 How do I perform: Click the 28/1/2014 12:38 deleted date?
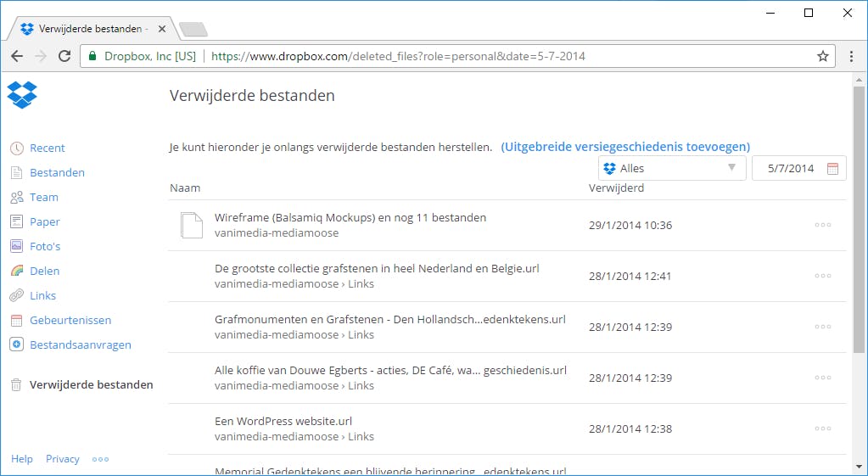pos(630,429)
